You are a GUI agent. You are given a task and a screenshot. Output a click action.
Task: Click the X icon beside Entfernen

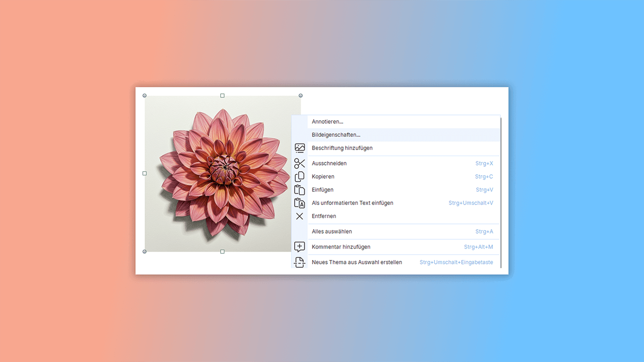(299, 216)
